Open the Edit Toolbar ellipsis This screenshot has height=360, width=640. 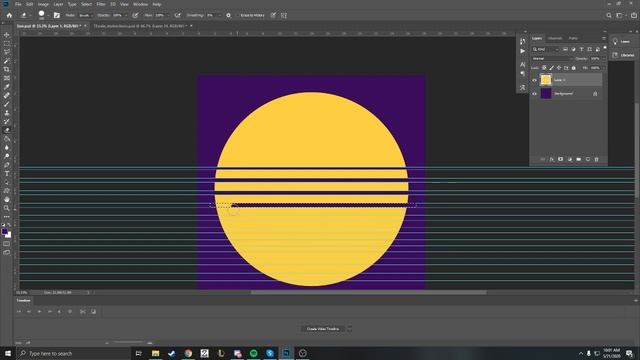(7, 217)
